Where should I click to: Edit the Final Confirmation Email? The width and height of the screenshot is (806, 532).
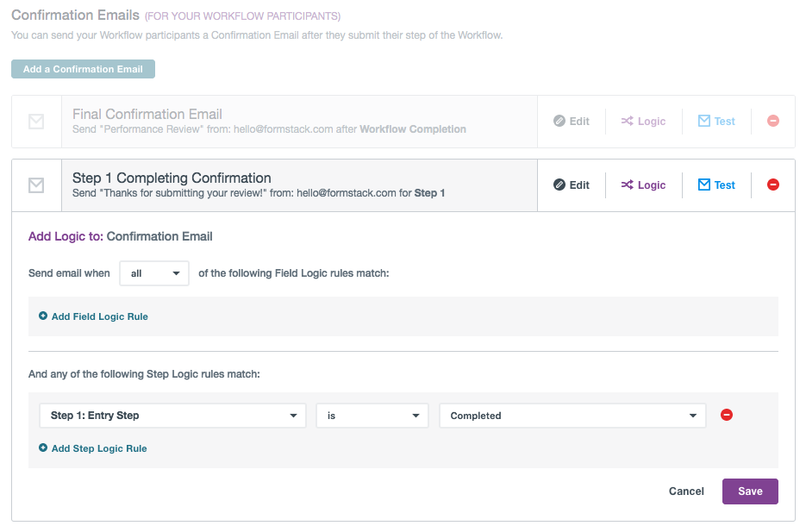coord(572,122)
